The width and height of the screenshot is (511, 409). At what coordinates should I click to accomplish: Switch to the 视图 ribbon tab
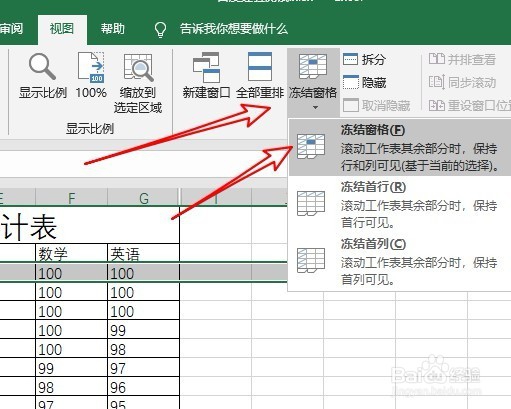(62, 29)
